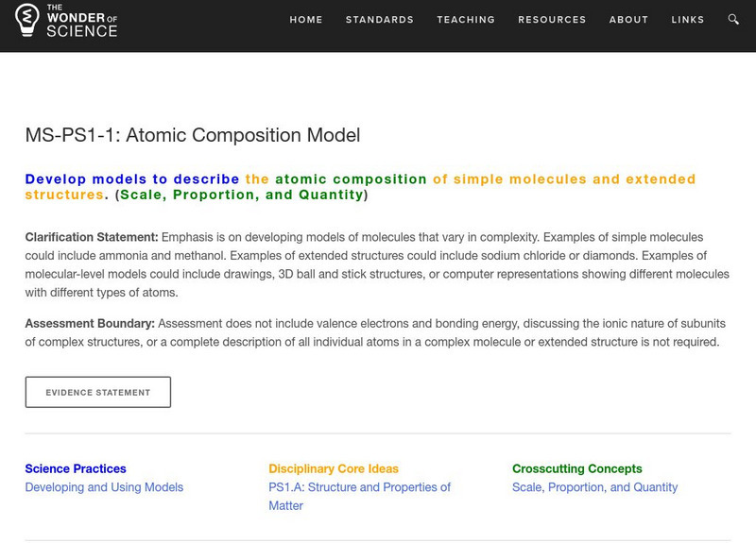Click the Wonder of Science lightbulb logo icon
The width and height of the screenshot is (756, 543).
tap(28, 20)
